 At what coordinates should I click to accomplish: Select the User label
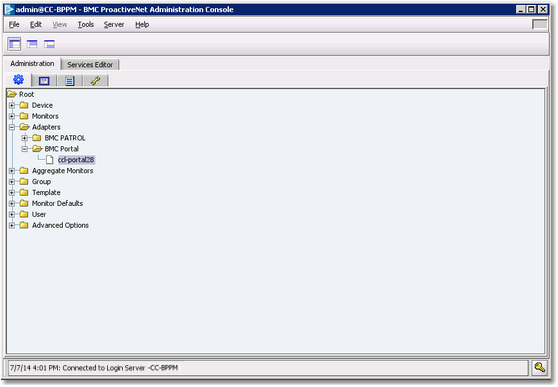(39, 214)
